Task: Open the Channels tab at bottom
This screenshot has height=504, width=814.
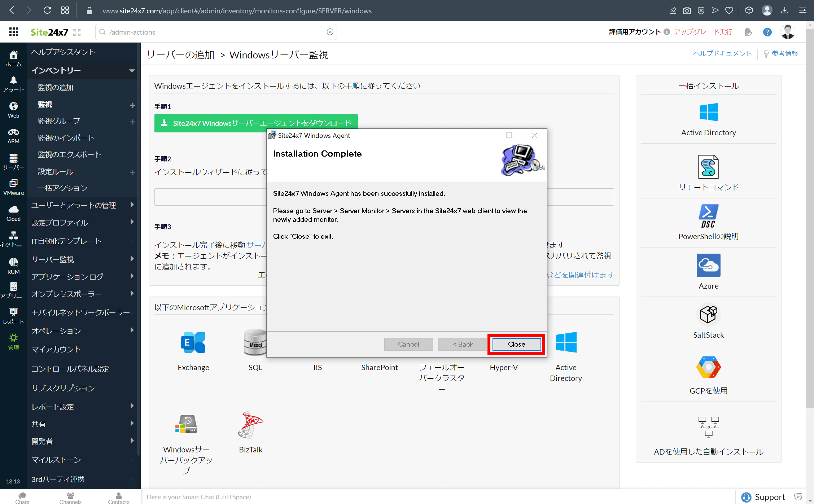Action: click(70, 498)
